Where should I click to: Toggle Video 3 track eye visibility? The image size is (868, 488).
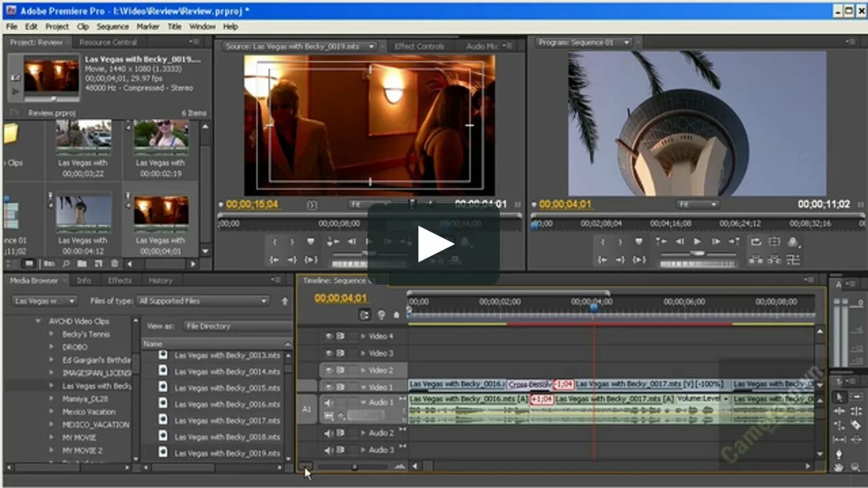[x=329, y=353]
